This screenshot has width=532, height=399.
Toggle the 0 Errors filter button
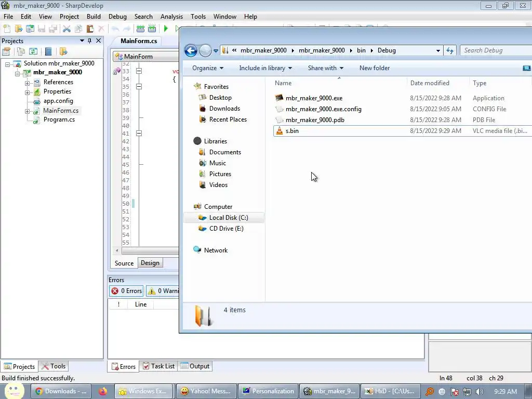pos(127,291)
